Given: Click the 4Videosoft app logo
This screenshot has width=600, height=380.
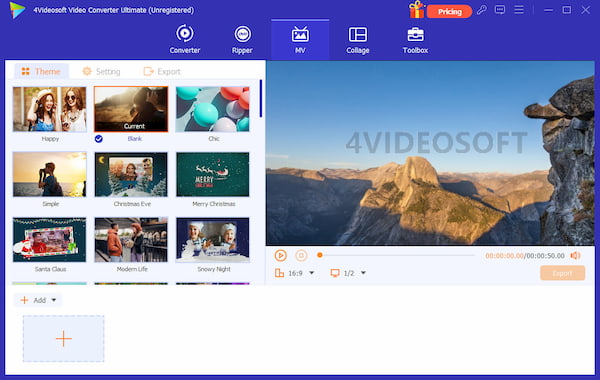Looking at the screenshot, I should pyautogui.click(x=17, y=10).
